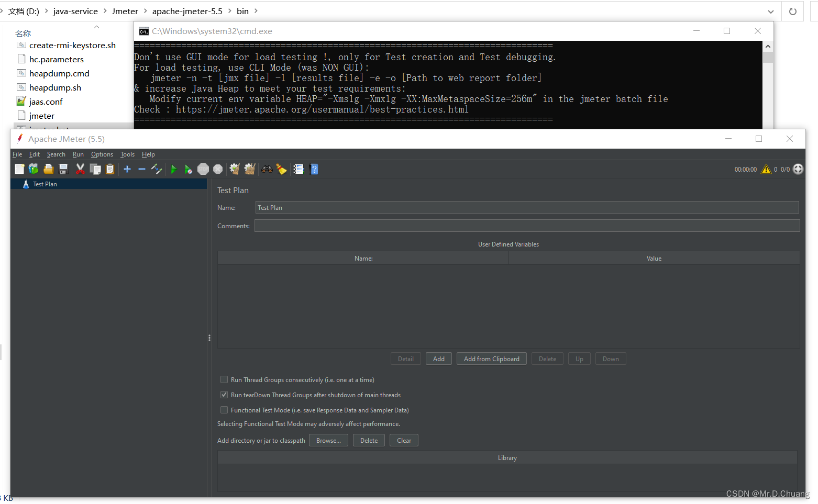Expand chevron after Jmeter in path
818x504 pixels.
[146, 11]
